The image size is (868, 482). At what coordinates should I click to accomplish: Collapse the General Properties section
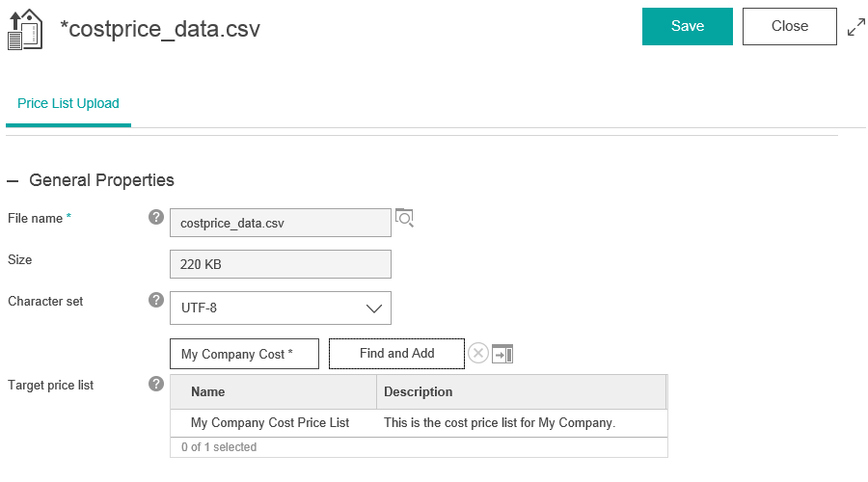point(14,180)
